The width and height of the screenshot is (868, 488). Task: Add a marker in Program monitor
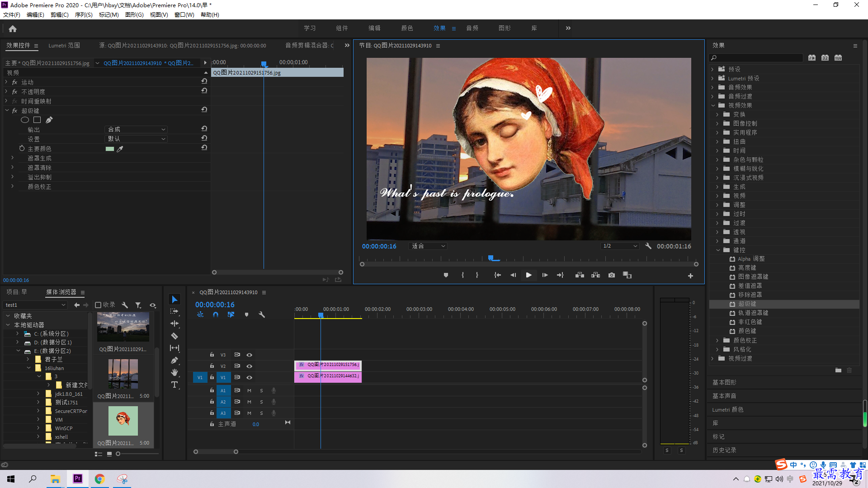coord(446,275)
